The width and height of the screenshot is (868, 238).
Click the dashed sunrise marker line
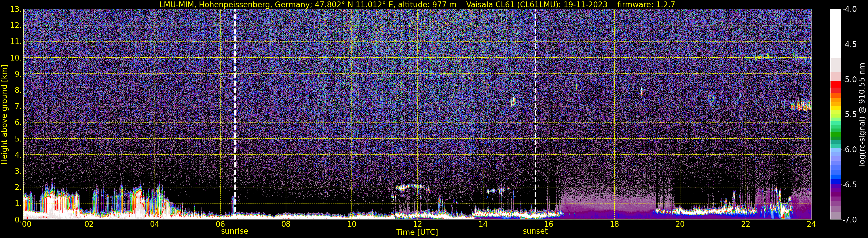tap(235, 111)
